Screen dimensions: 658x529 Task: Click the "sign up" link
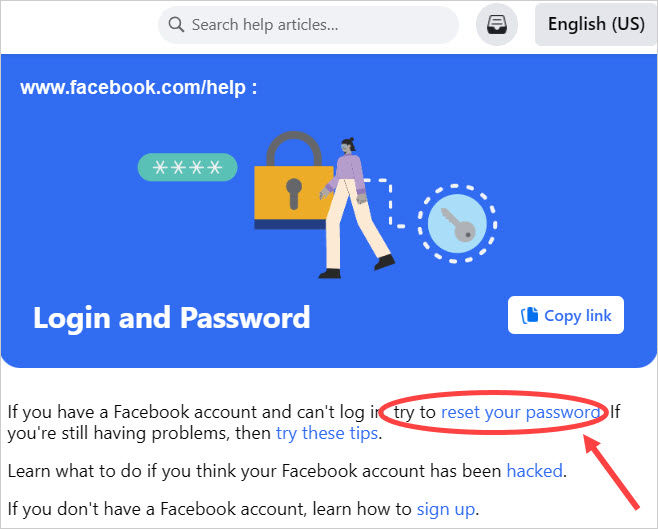[x=445, y=508]
